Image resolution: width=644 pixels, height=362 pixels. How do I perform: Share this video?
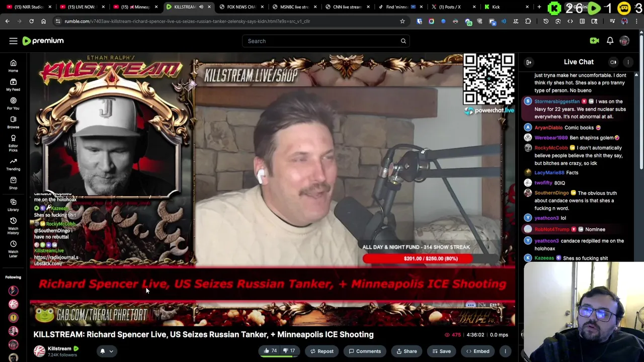point(406,351)
